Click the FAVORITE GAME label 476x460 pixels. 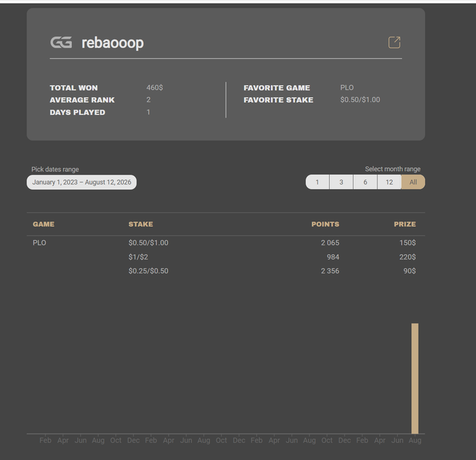277,88
